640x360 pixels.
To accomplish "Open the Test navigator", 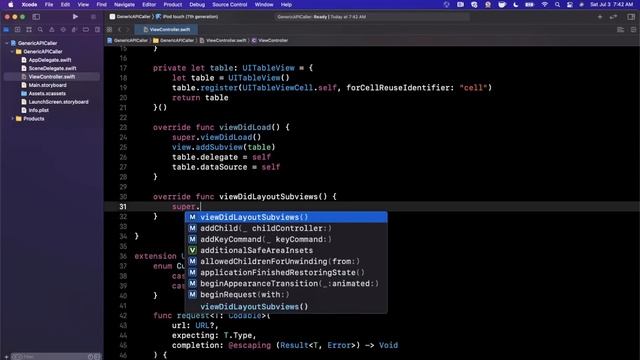I will 63,30.
